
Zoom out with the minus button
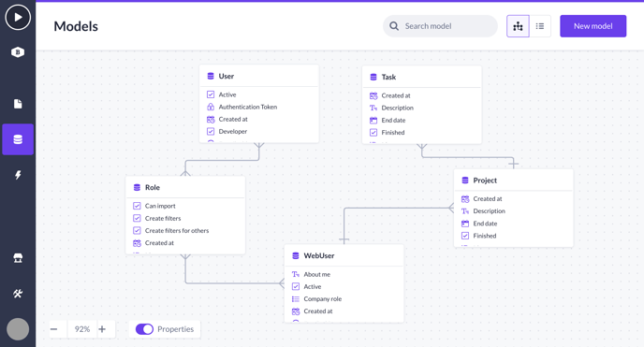pyautogui.click(x=53, y=329)
